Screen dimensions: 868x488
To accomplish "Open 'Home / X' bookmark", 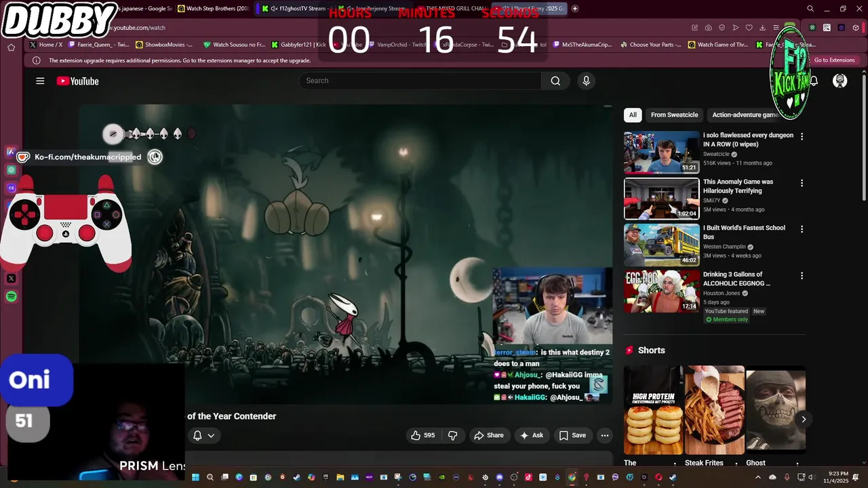I will click(x=46, y=45).
